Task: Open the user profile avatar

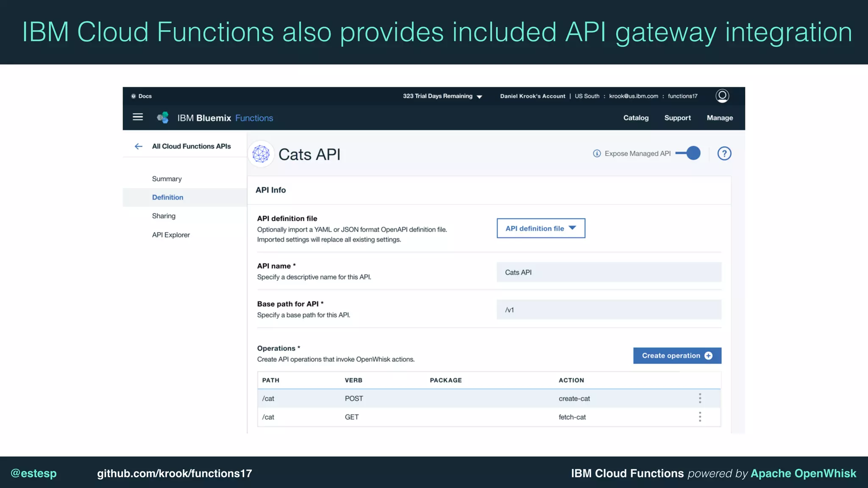Action: [722, 96]
